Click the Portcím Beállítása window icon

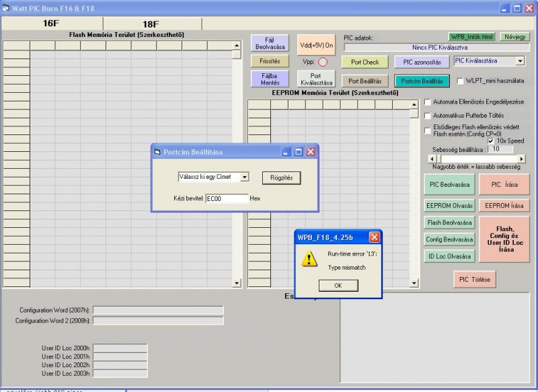point(157,151)
